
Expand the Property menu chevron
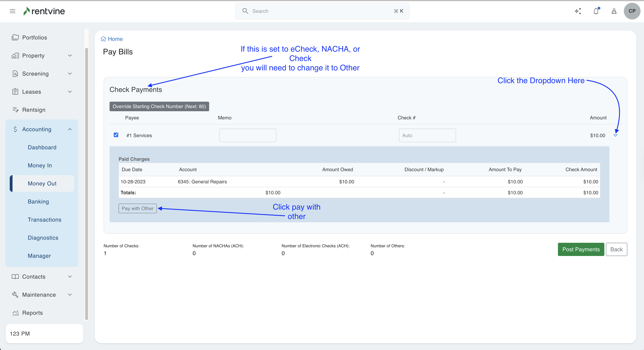pos(70,55)
